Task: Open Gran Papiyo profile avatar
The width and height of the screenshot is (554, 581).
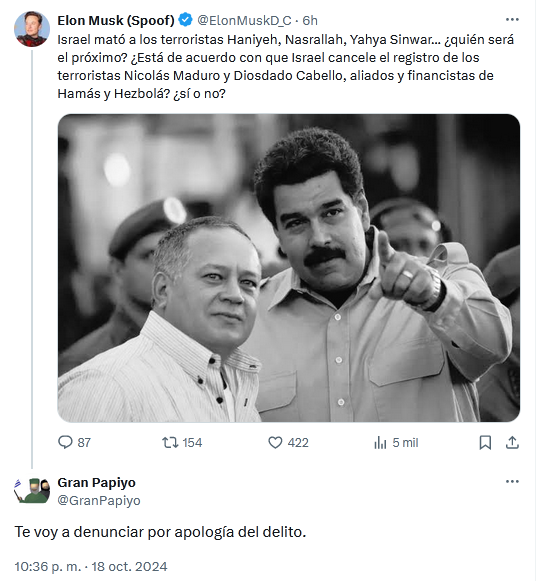Action: point(32,490)
